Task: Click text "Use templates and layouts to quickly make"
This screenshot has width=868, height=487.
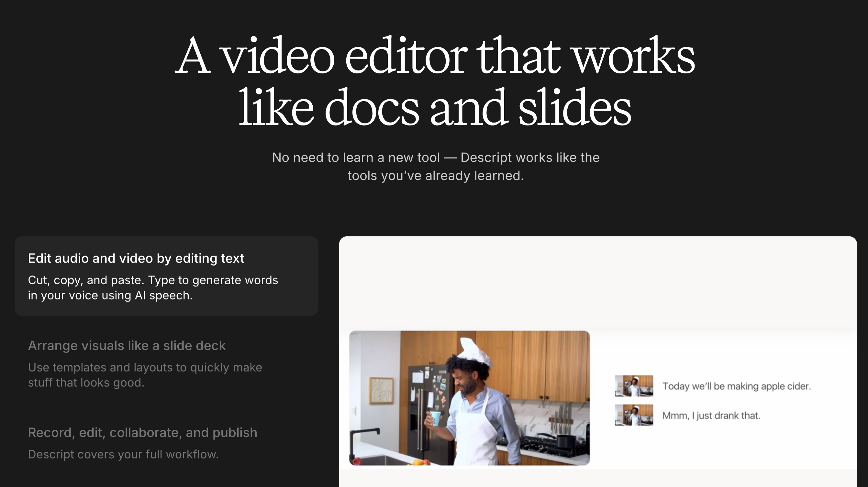Action: 145,367
